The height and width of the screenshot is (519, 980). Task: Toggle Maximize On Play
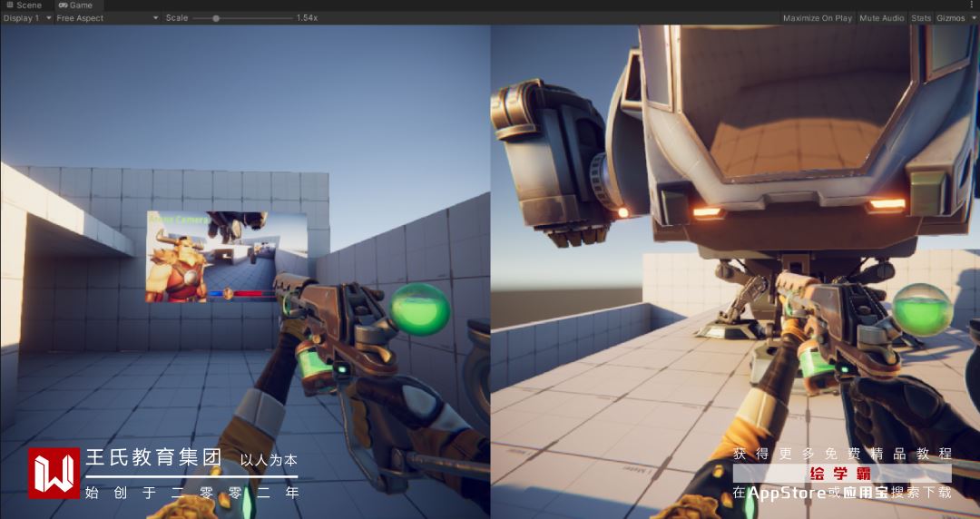coord(818,18)
